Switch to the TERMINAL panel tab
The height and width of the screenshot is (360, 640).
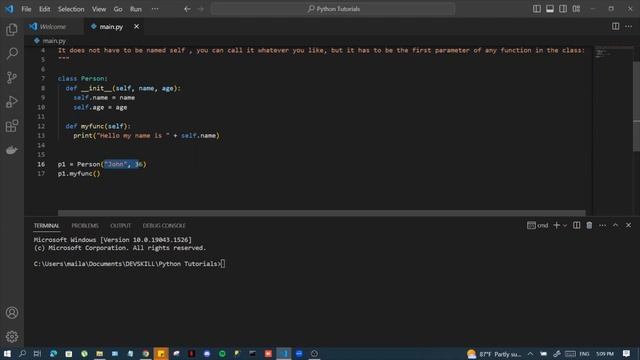[46, 226]
